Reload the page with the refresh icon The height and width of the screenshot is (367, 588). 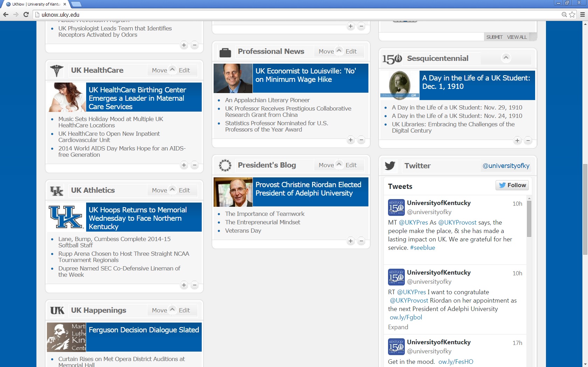pyautogui.click(x=26, y=14)
